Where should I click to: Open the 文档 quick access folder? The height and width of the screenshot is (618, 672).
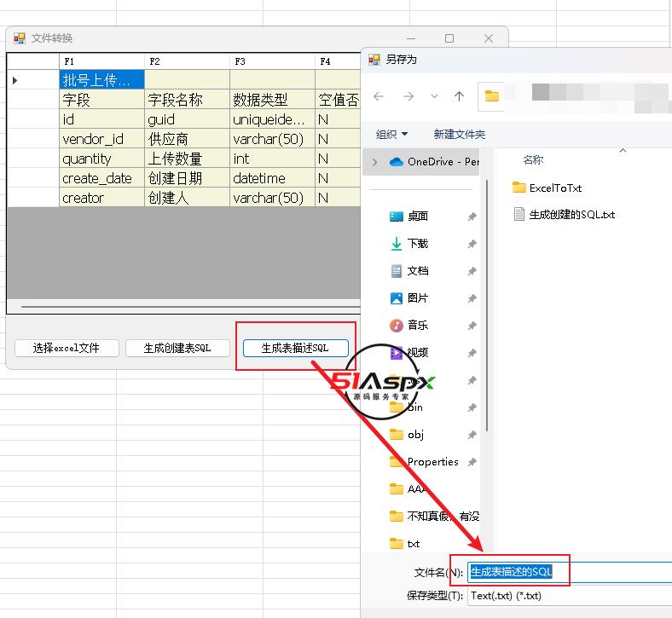(x=417, y=271)
